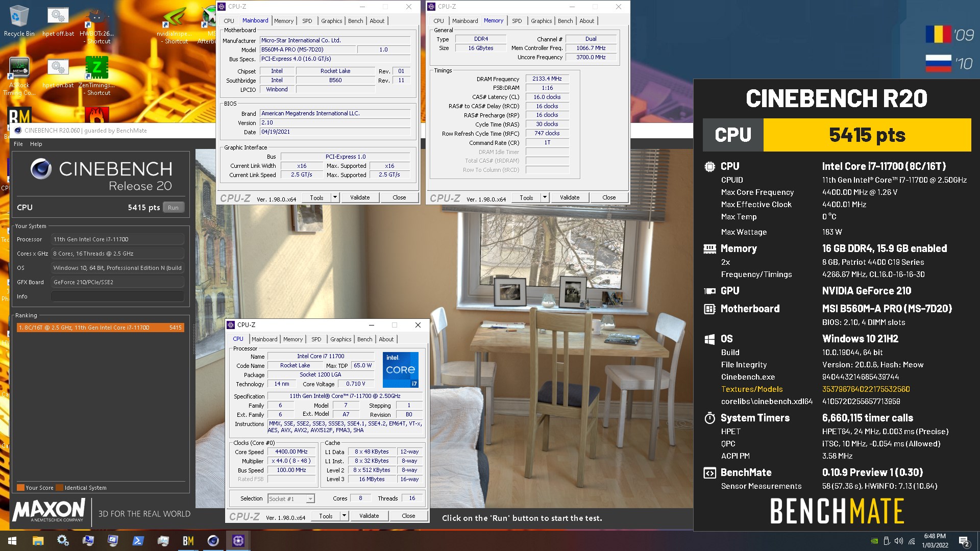Launch PowerShell from the taskbar
The image size is (980, 551).
click(x=138, y=541)
